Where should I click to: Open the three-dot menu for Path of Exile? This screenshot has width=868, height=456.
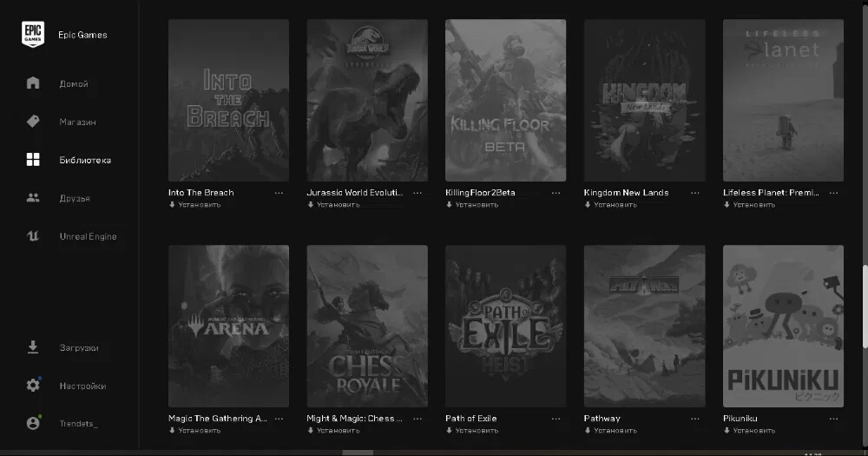[556, 419]
